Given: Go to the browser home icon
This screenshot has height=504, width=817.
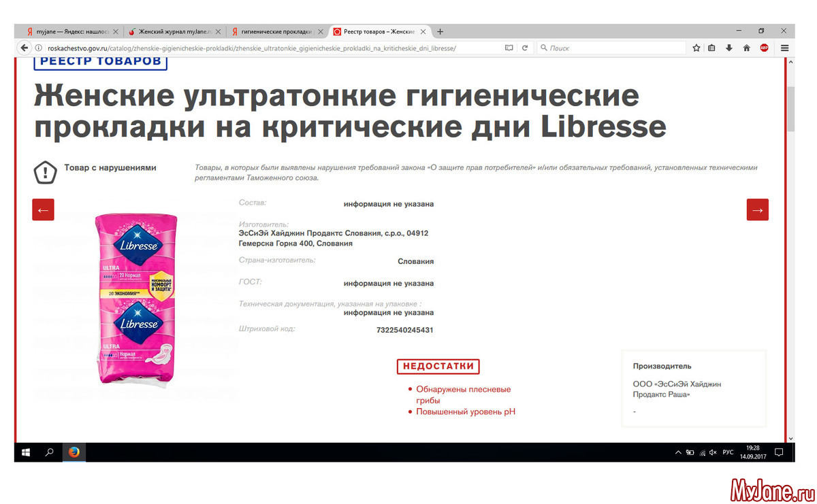Looking at the screenshot, I should point(746,48).
